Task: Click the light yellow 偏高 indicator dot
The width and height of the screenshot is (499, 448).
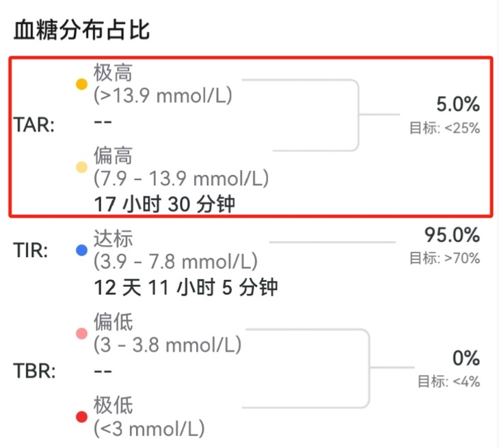Action: [x=81, y=167]
